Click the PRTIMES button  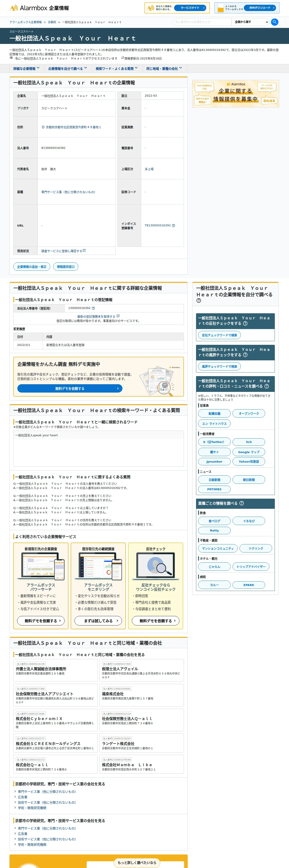click(214, 489)
